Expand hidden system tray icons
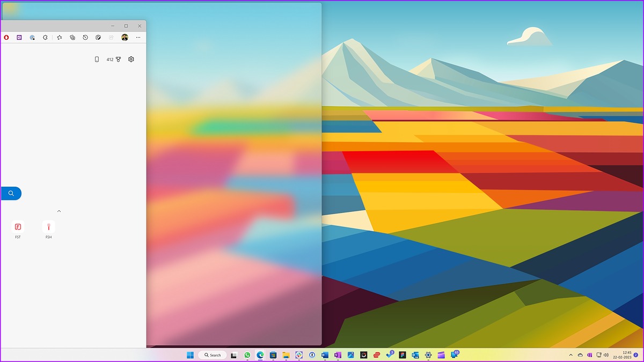The width and height of the screenshot is (644, 362). [x=570, y=355]
